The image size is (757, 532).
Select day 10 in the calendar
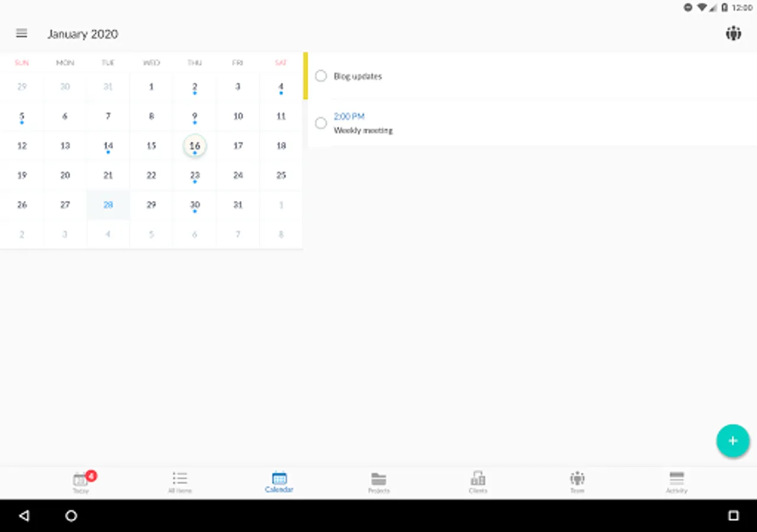coord(238,116)
